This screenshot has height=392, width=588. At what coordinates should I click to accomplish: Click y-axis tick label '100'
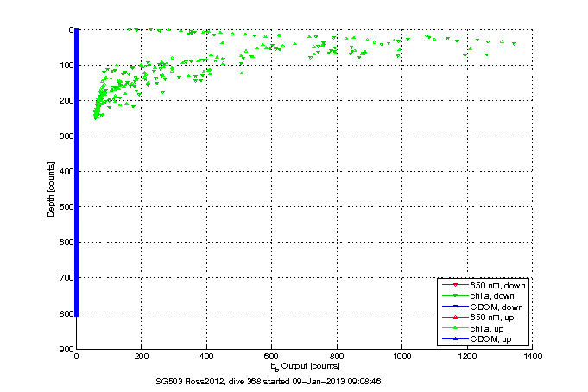pyautogui.click(x=66, y=66)
